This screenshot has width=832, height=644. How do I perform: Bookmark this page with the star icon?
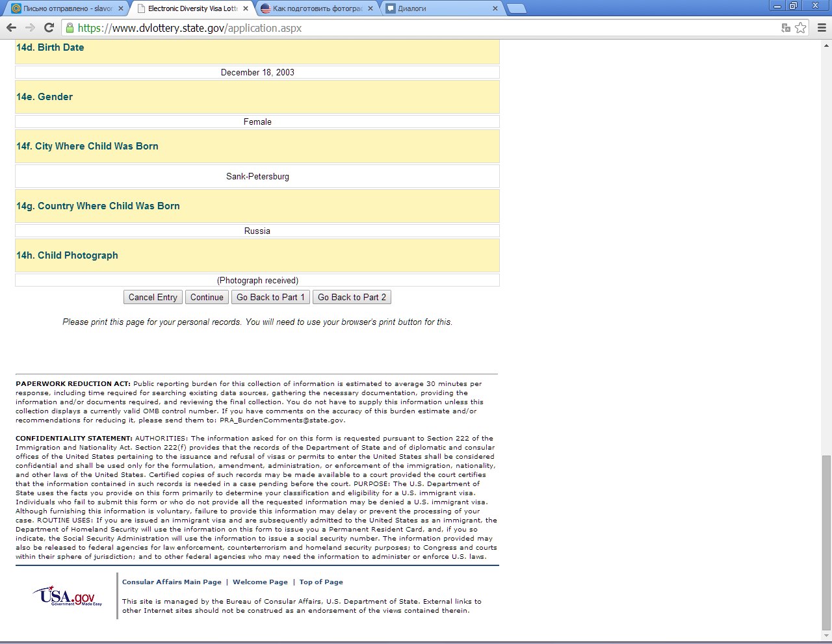[801, 28]
